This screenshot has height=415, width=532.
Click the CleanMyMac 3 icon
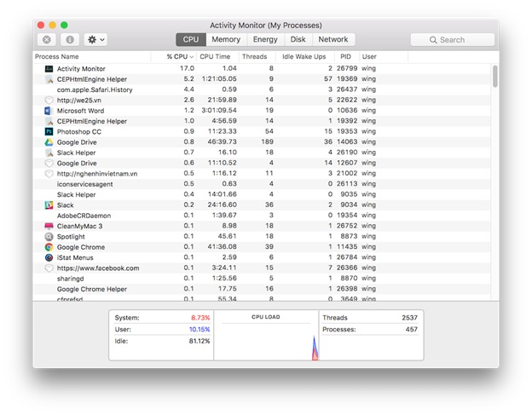[x=49, y=226]
